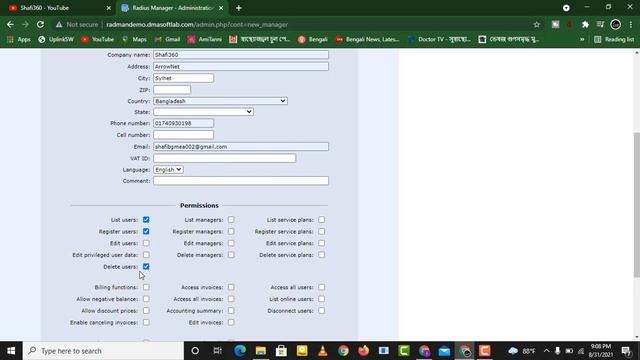Screen dimensions: 640x360
Task: Click the address bar URL
Action: pos(197,24)
